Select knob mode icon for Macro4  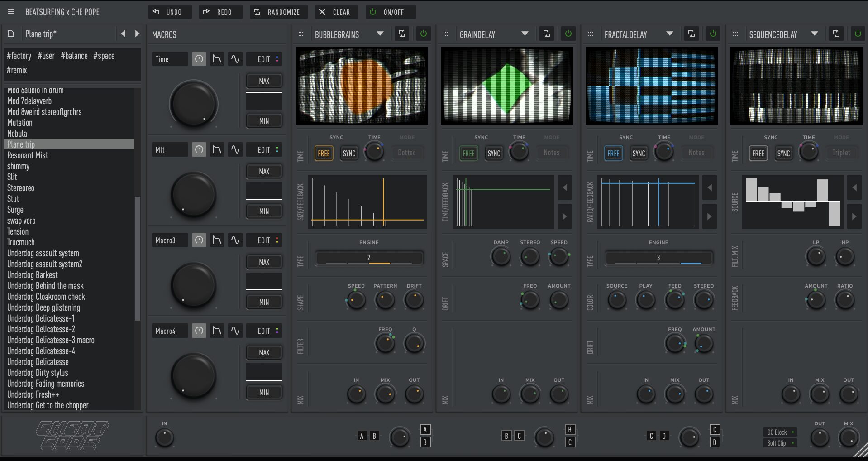[x=199, y=331]
